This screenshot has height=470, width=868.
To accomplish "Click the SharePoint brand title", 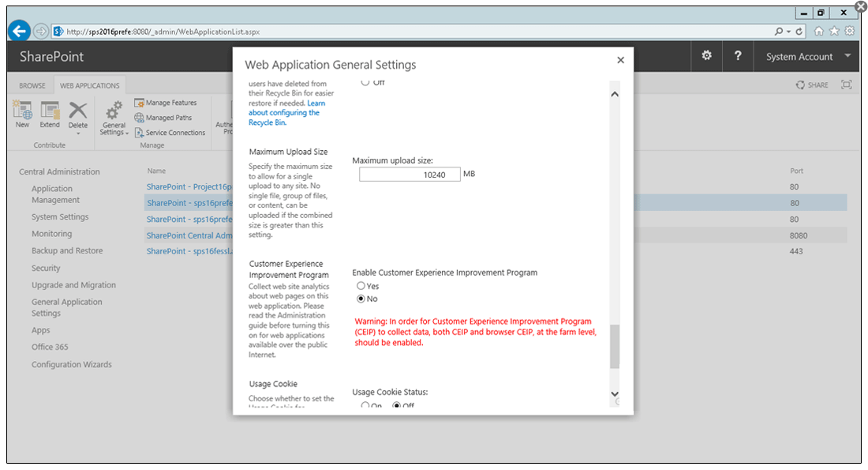I will click(51, 57).
